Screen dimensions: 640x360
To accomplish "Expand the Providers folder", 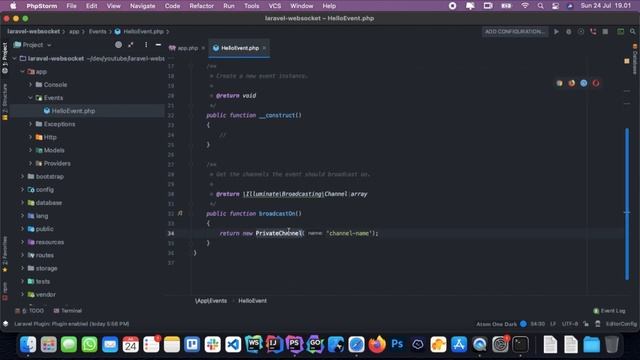I will click(30, 163).
